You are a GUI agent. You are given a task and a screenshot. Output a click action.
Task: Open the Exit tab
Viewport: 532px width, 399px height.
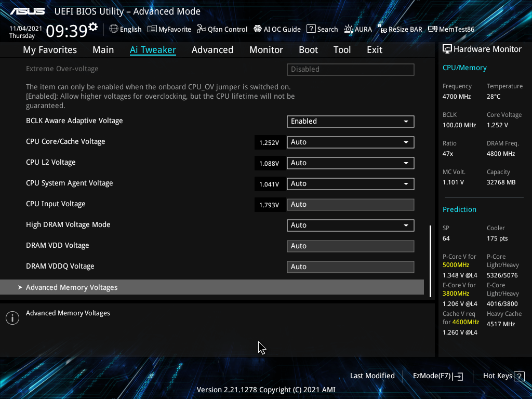coord(375,50)
